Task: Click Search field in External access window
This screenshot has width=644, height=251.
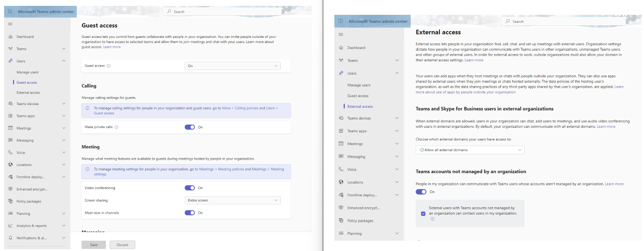Action: [563, 21]
